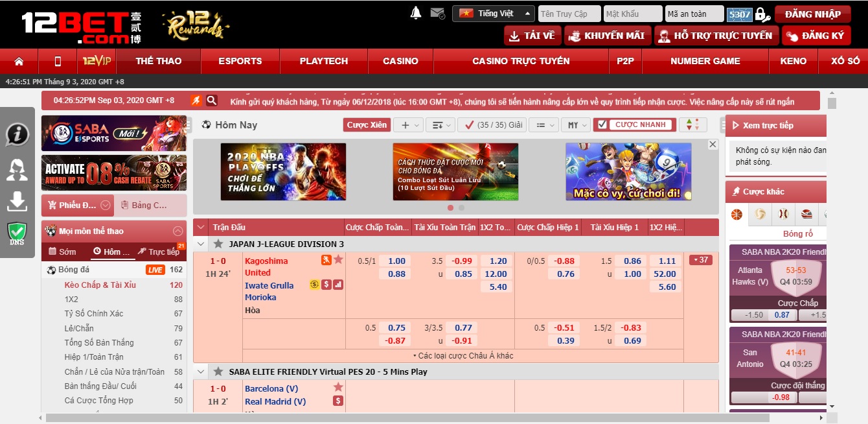Viewport: 868px width, 424px height.
Task: Open the PLAYTECH menu tab
Action: (324, 61)
